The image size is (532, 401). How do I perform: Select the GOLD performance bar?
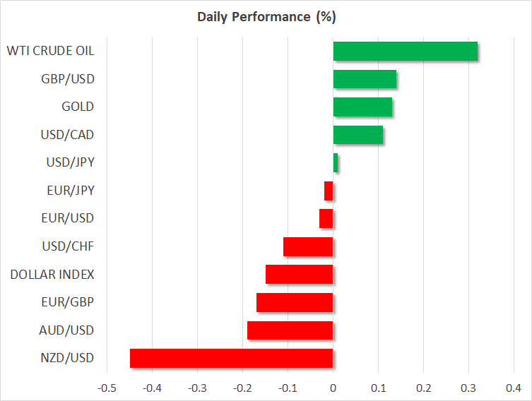(362, 107)
